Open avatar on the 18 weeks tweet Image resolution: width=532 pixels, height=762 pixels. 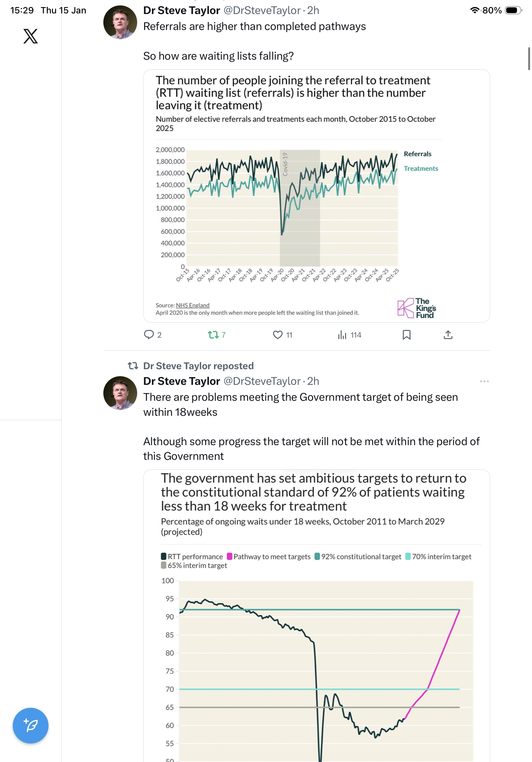point(120,393)
